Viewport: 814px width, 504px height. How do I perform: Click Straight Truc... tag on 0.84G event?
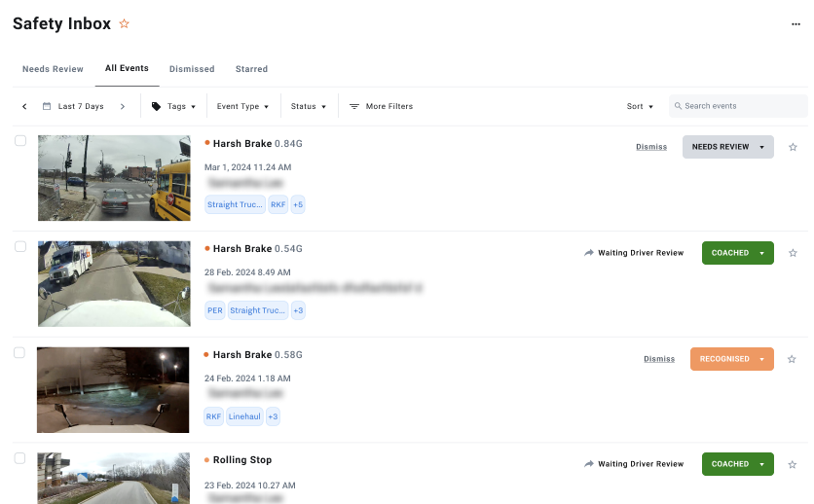(x=236, y=205)
